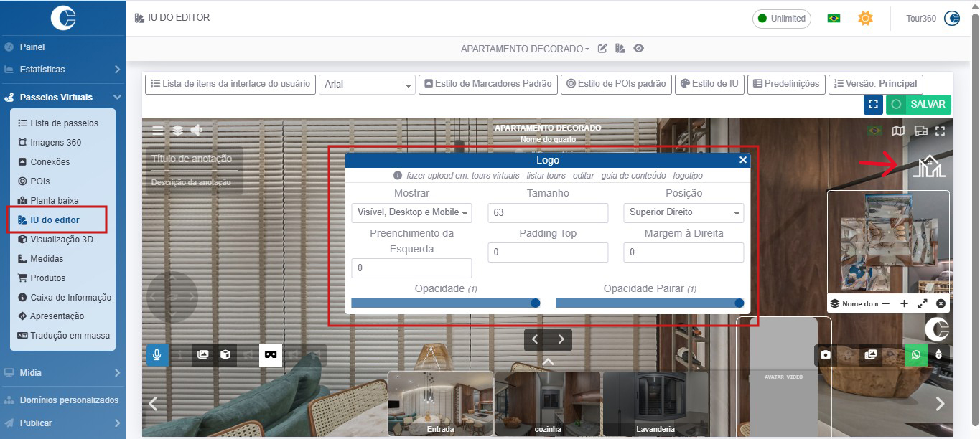Click the map icon in the viewer
The height and width of the screenshot is (439, 980).
[898, 131]
